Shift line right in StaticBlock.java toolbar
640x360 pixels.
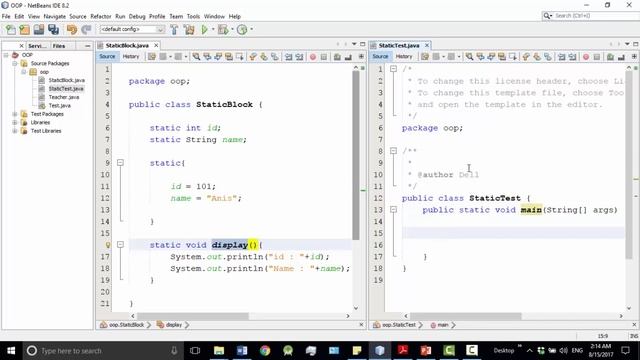tap(299, 57)
